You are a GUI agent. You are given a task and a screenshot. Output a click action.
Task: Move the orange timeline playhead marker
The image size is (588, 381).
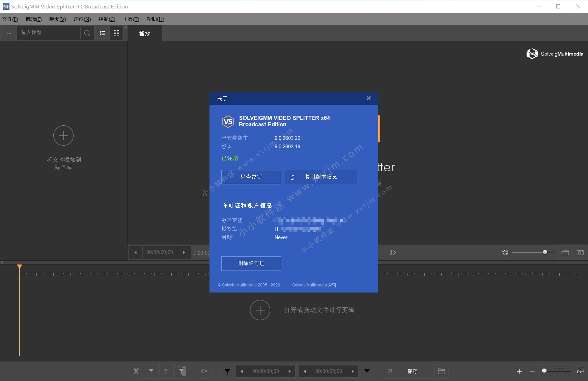pyautogui.click(x=19, y=267)
